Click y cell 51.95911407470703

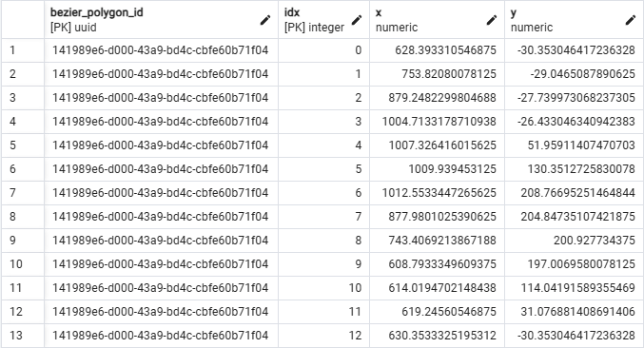pyautogui.click(x=575, y=145)
